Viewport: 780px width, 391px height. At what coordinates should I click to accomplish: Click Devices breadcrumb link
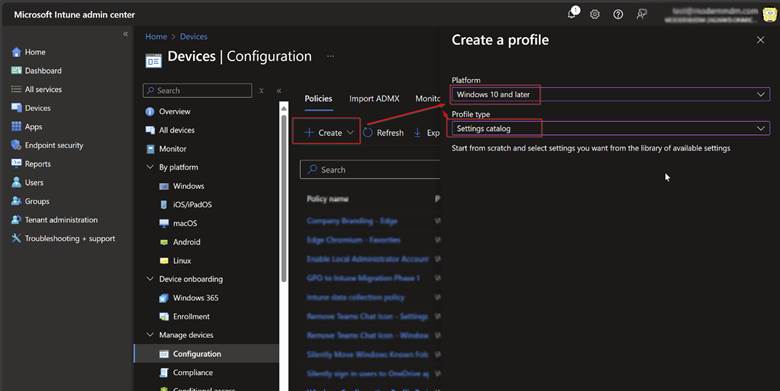pyautogui.click(x=194, y=36)
